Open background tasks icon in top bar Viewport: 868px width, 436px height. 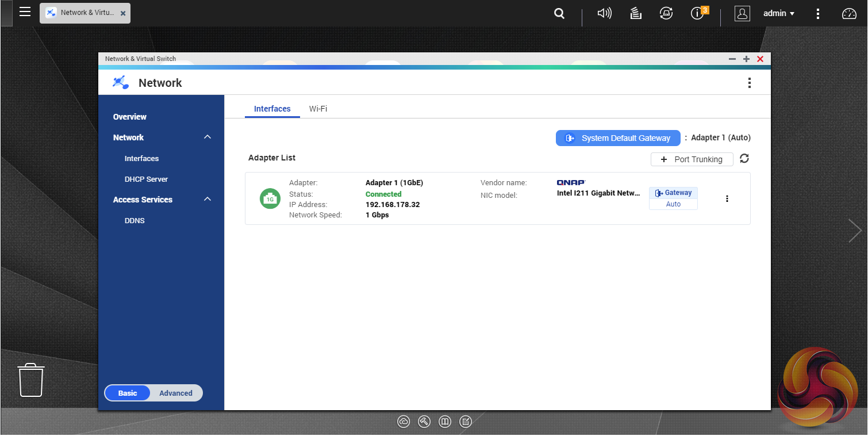pyautogui.click(x=636, y=13)
